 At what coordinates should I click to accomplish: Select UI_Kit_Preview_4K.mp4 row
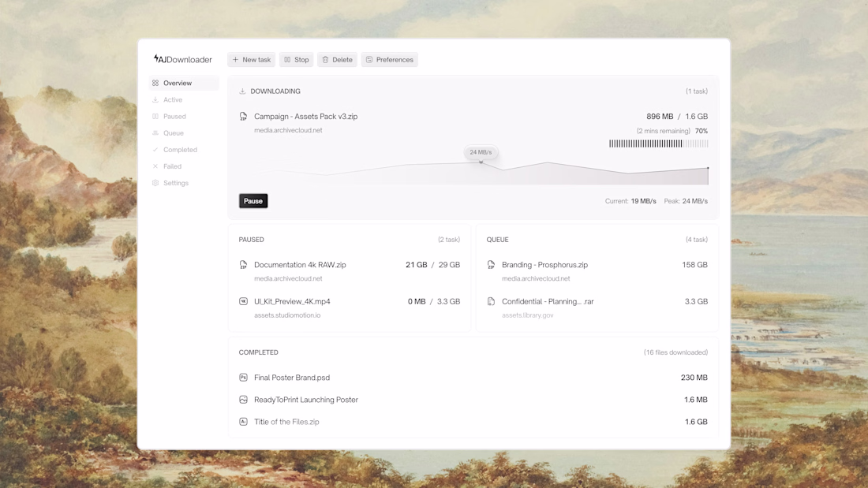click(350, 307)
